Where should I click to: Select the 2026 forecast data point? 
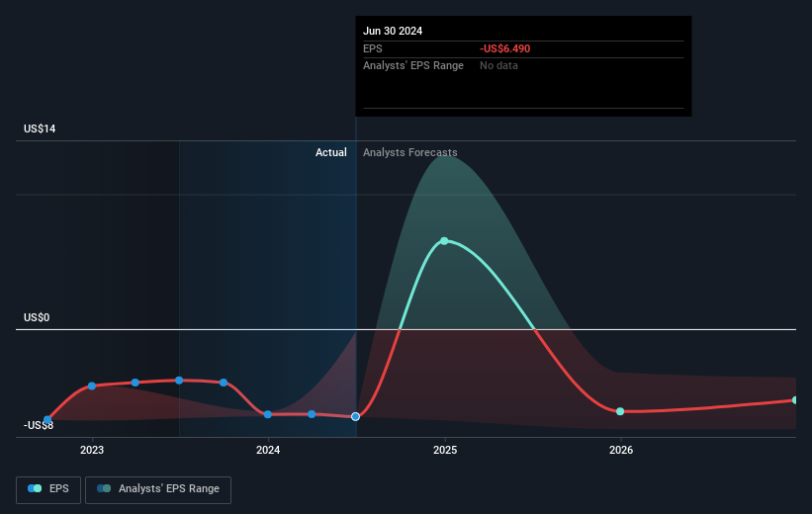coord(620,411)
